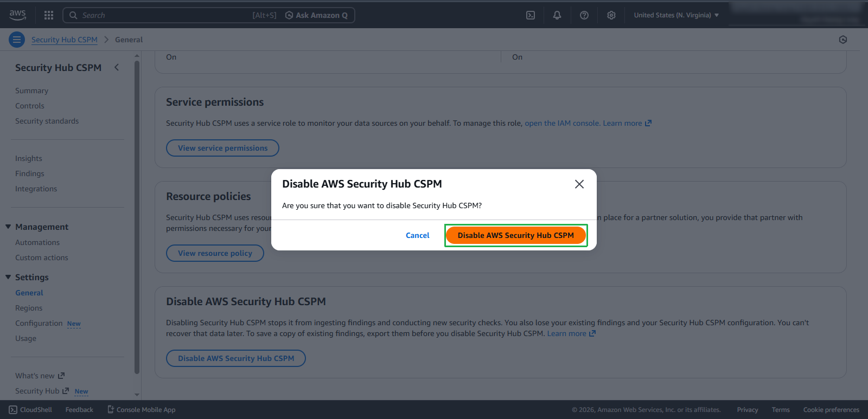The height and width of the screenshot is (419, 868).
Task: Collapse the Management section in the sidebar
Action: [x=8, y=227]
